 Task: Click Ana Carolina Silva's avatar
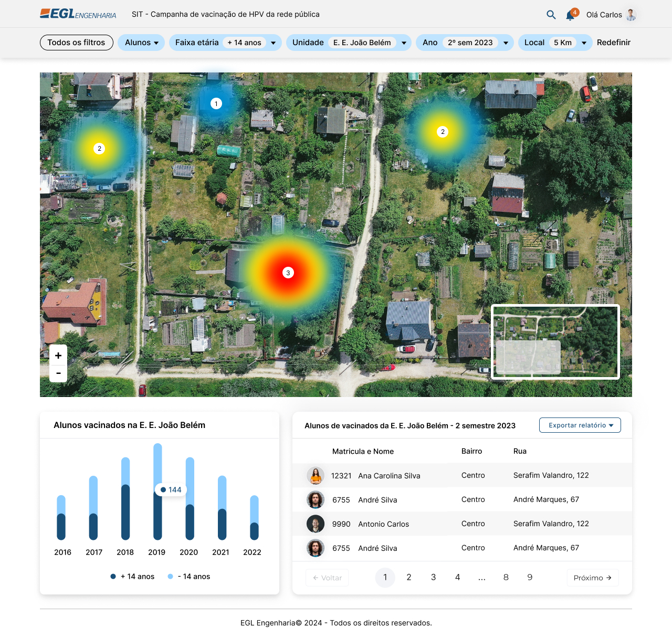[x=315, y=476]
